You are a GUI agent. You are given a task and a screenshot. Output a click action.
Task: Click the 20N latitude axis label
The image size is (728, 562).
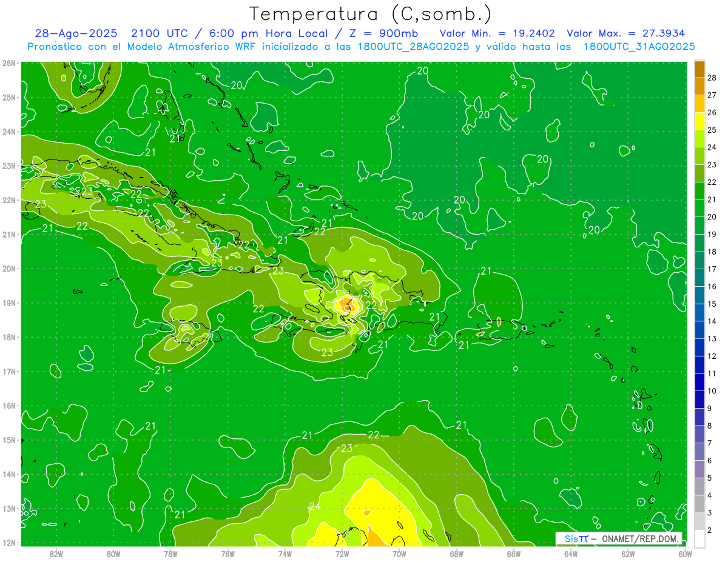(9, 269)
